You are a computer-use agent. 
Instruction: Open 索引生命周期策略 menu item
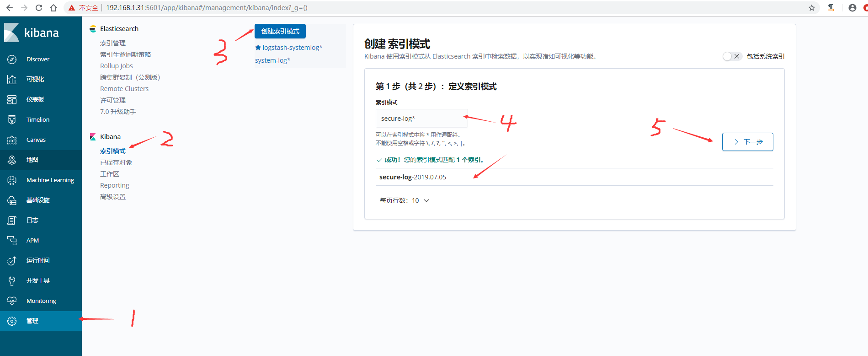click(126, 54)
